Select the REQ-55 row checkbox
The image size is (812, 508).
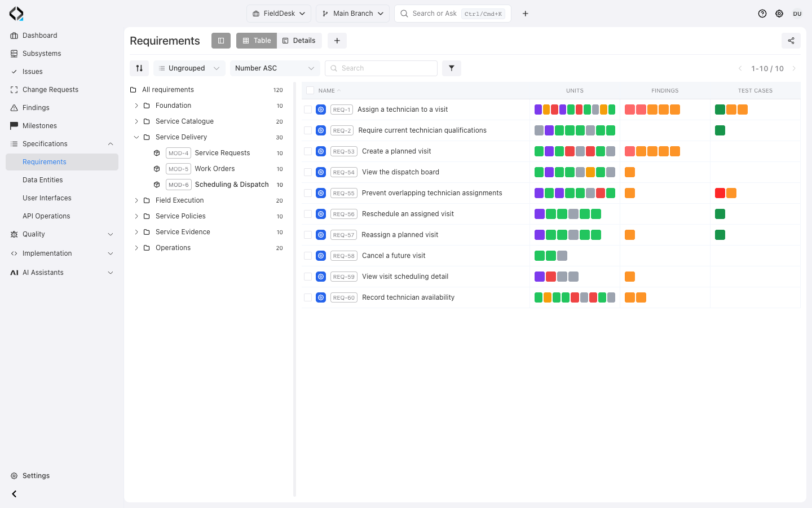click(308, 193)
